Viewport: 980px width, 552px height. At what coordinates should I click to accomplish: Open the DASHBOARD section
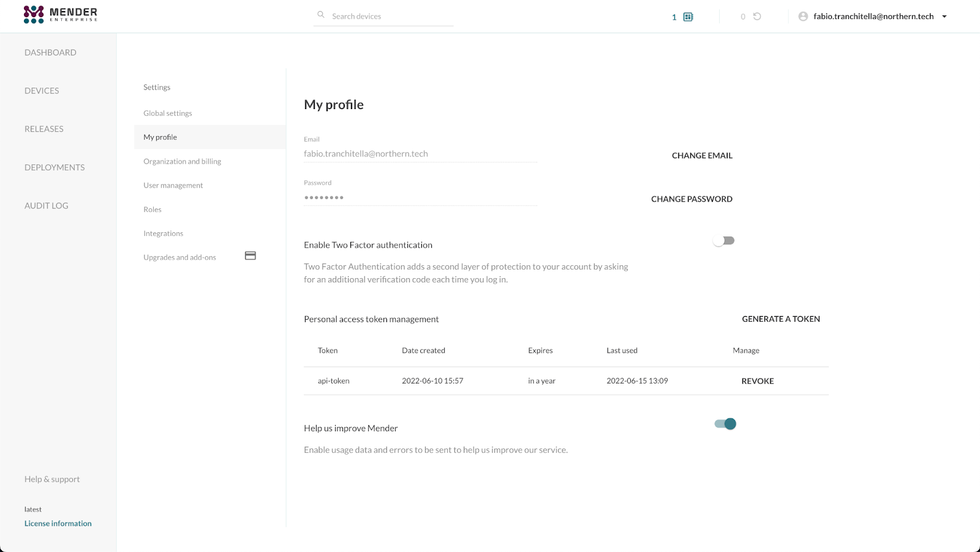tap(50, 52)
